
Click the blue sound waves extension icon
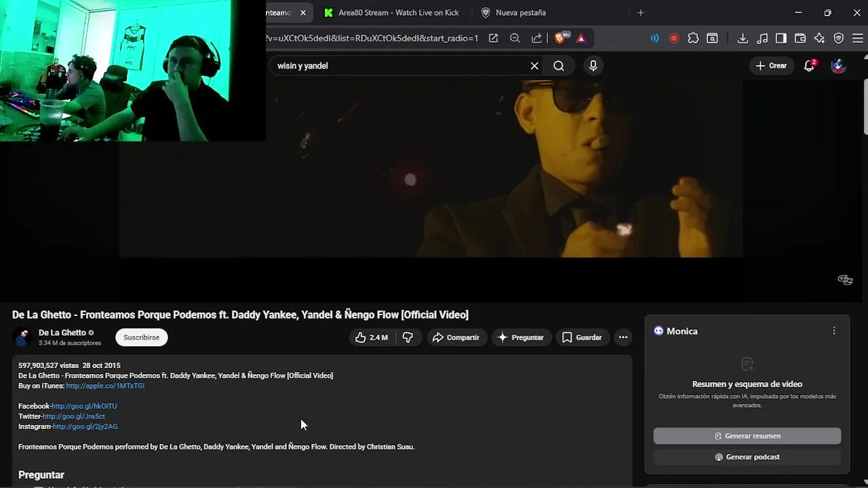pyautogui.click(x=654, y=39)
